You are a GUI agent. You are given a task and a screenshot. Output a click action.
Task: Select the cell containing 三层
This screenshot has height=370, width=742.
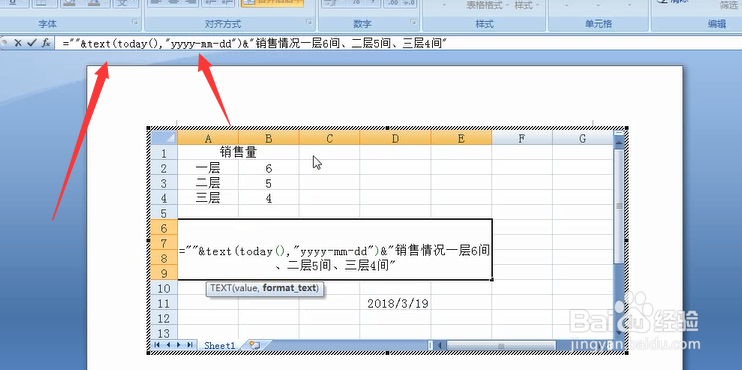coord(208,198)
